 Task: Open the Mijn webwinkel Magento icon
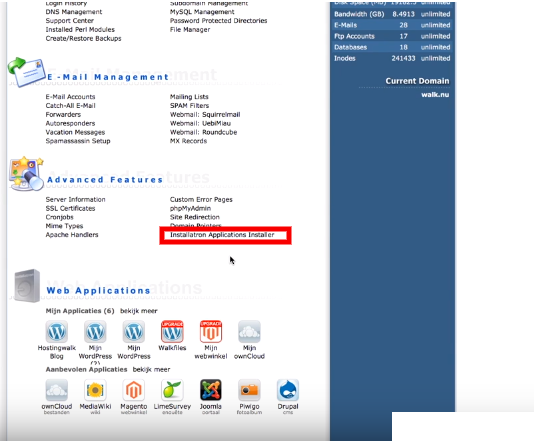point(211,332)
